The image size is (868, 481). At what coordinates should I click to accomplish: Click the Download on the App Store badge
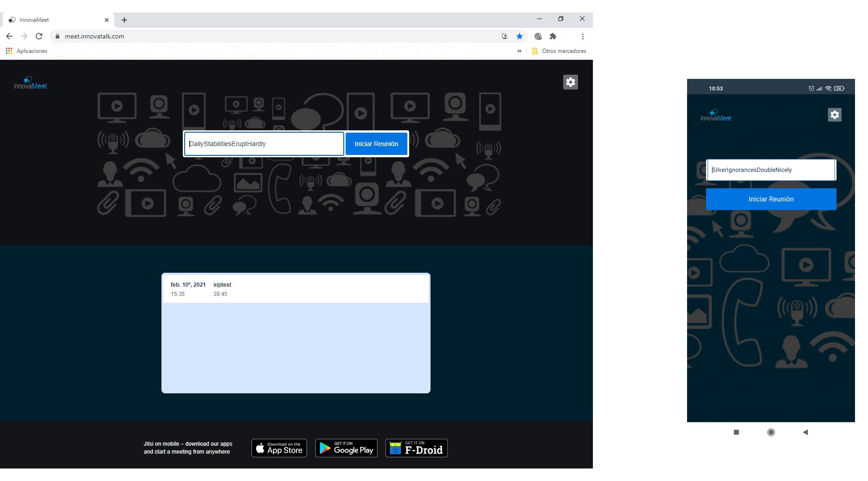pos(279,448)
